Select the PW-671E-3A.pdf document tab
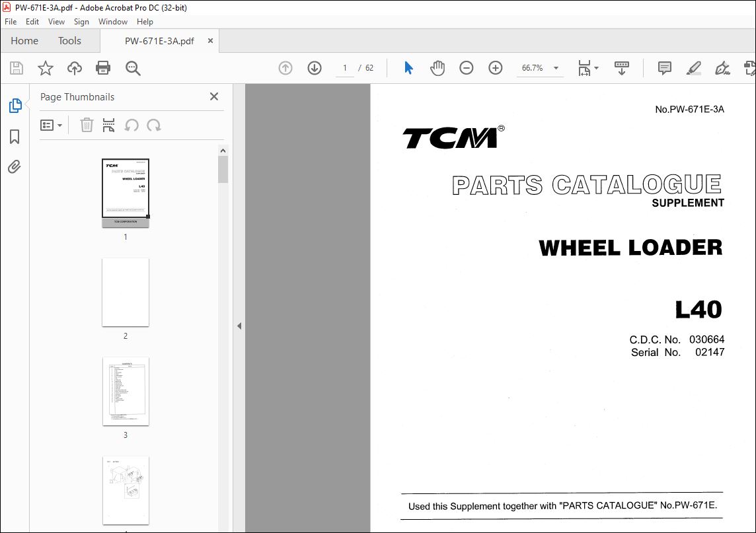The height and width of the screenshot is (533, 756). point(159,41)
